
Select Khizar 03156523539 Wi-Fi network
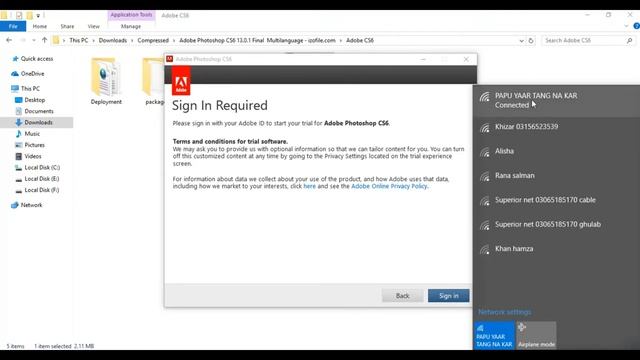pos(556,127)
